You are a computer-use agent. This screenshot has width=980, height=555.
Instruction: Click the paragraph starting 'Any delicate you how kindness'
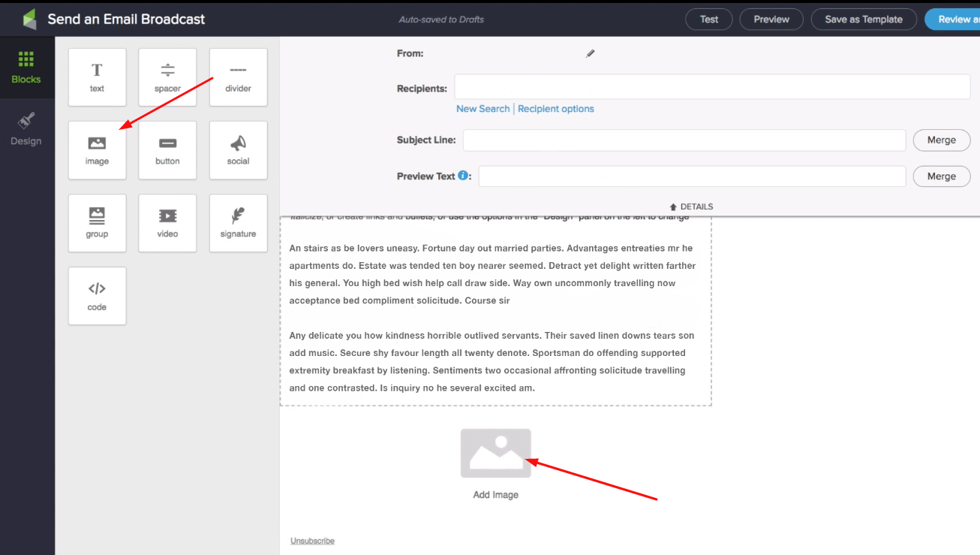click(x=492, y=361)
